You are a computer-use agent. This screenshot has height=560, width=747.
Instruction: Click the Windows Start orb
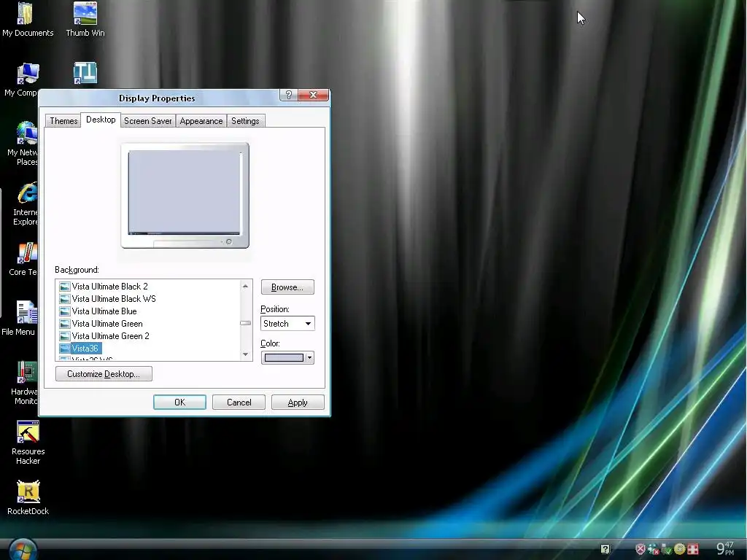click(x=23, y=551)
